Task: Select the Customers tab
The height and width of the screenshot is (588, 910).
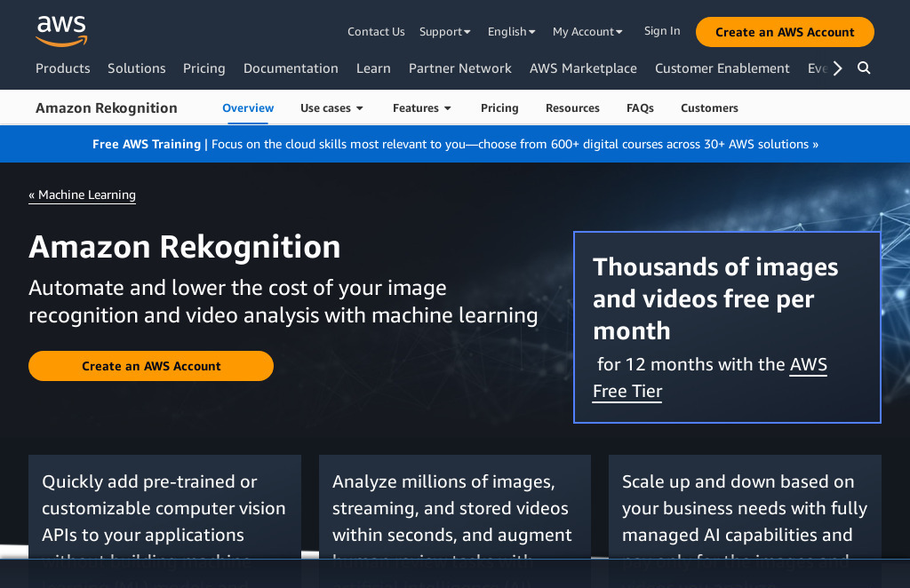Action: pos(709,107)
